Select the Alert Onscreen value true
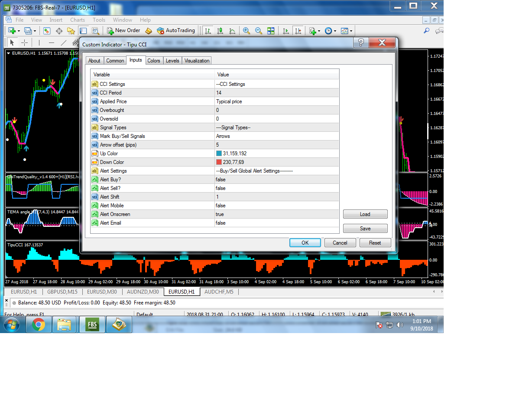This screenshot has height=399, width=532. [276, 214]
